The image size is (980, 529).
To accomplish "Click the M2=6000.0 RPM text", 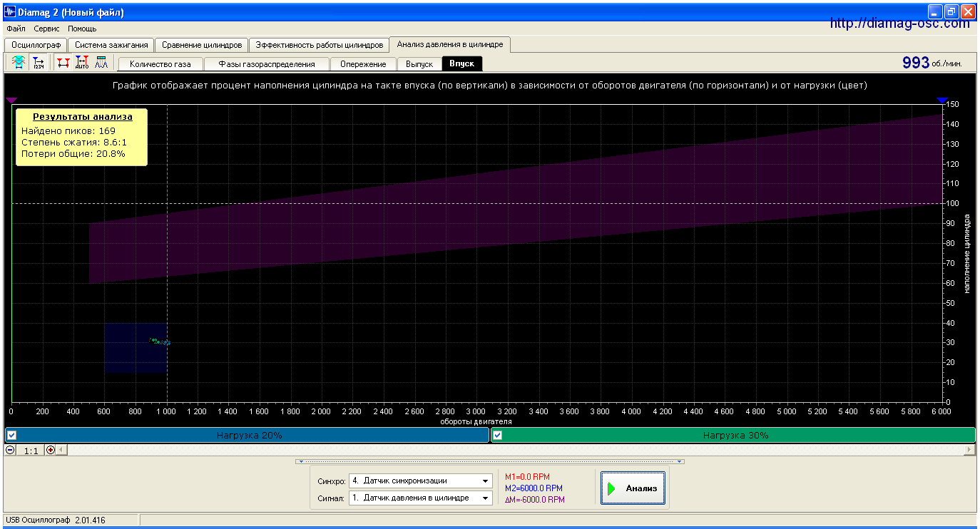I will click(x=534, y=488).
